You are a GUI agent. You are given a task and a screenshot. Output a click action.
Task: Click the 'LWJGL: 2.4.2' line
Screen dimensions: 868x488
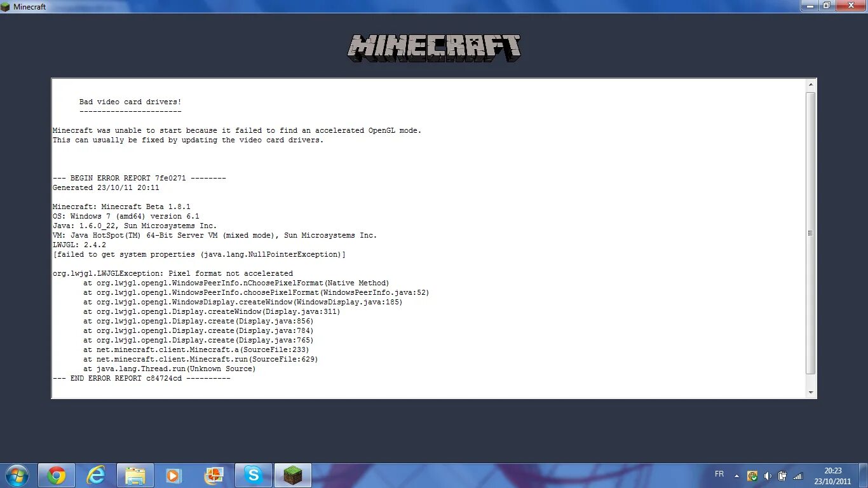point(79,245)
